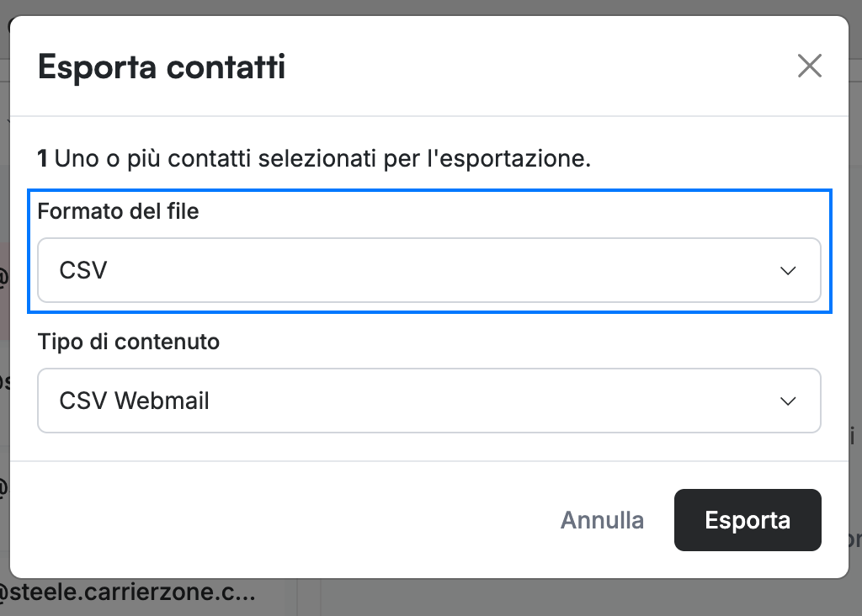This screenshot has width=862, height=616.
Task: Click the word 'Webmail' in content type field
Action: (x=162, y=401)
